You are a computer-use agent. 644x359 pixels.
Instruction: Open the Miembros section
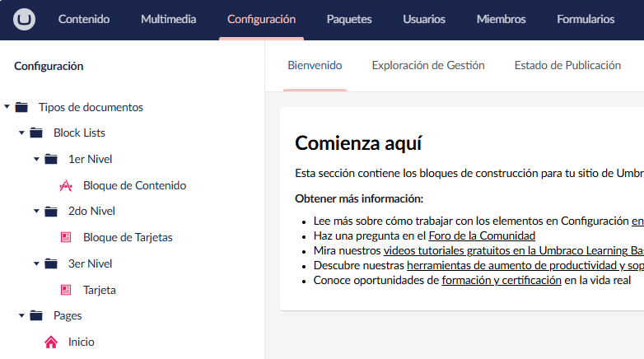click(x=501, y=19)
